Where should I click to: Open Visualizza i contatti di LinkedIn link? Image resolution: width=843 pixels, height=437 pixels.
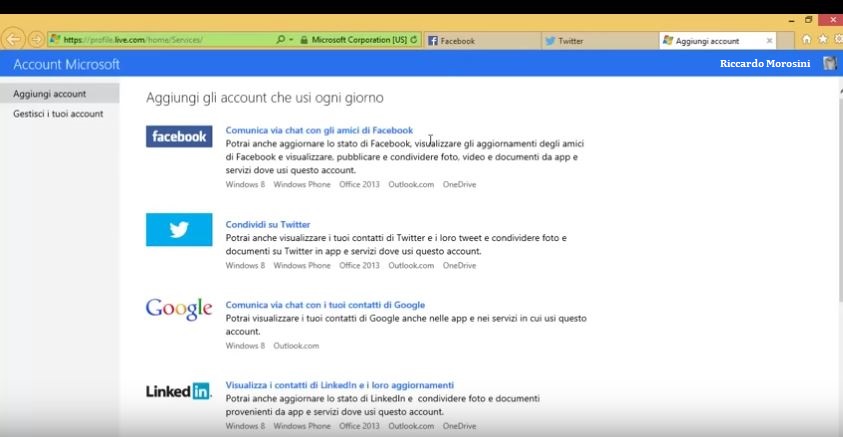340,385
